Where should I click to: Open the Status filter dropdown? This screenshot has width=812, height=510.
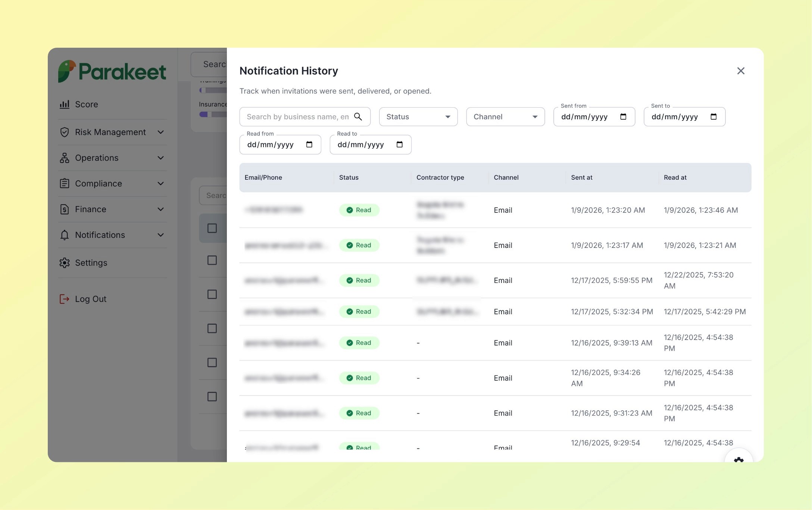pyautogui.click(x=418, y=117)
